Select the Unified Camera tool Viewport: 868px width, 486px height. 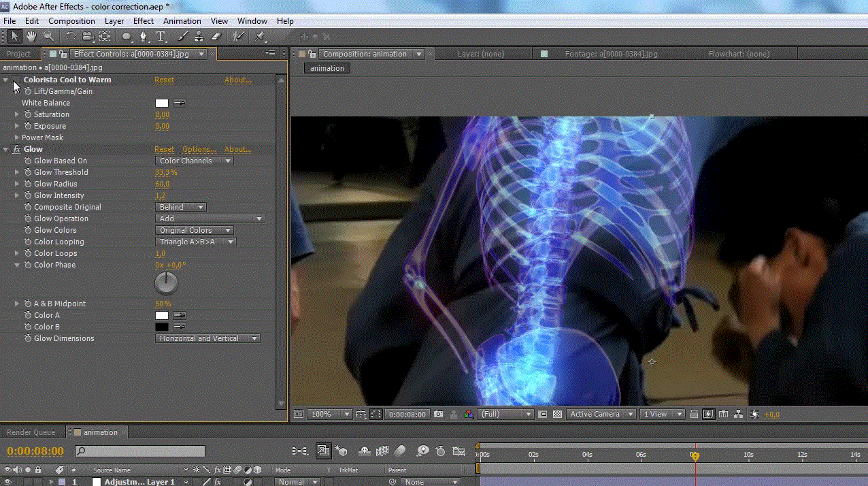88,36
